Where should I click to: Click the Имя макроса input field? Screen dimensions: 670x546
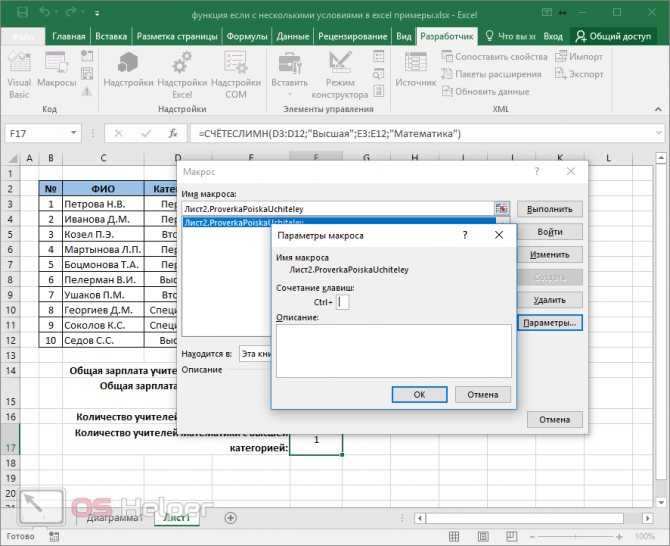(338, 208)
